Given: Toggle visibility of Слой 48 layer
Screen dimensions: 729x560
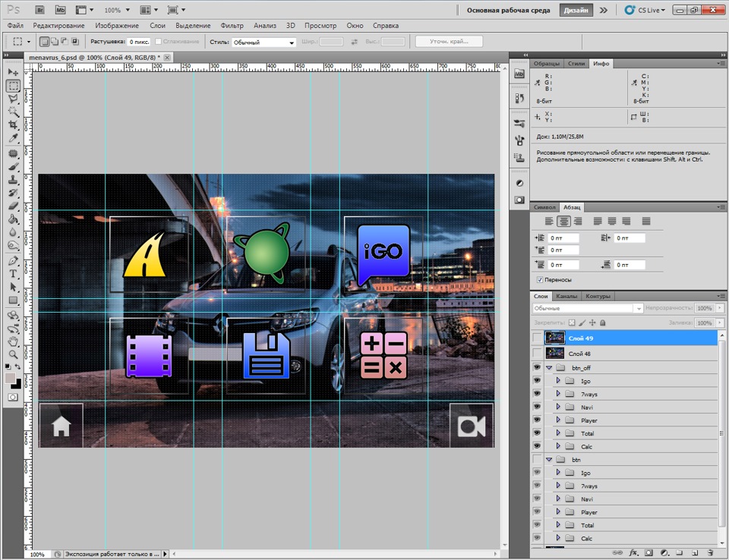Looking at the screenshot, I should 537,354.
